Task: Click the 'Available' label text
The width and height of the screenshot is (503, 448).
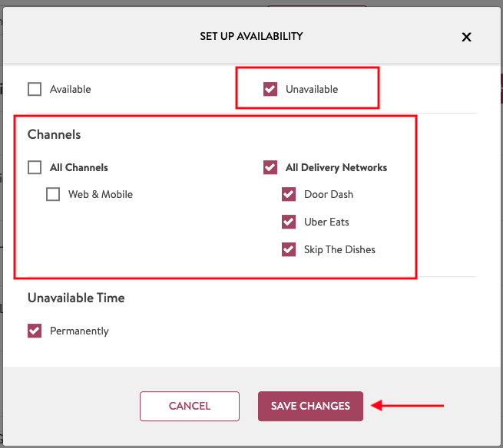Action: (71, 89)
